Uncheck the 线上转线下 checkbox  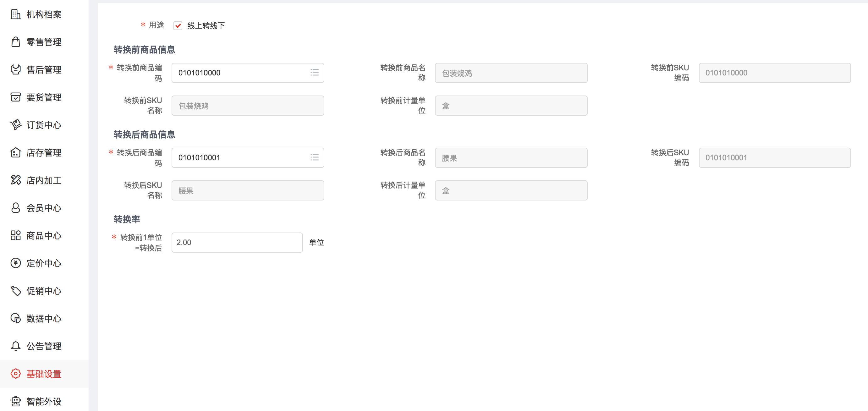pyautogui.click(x=178, y=25)
